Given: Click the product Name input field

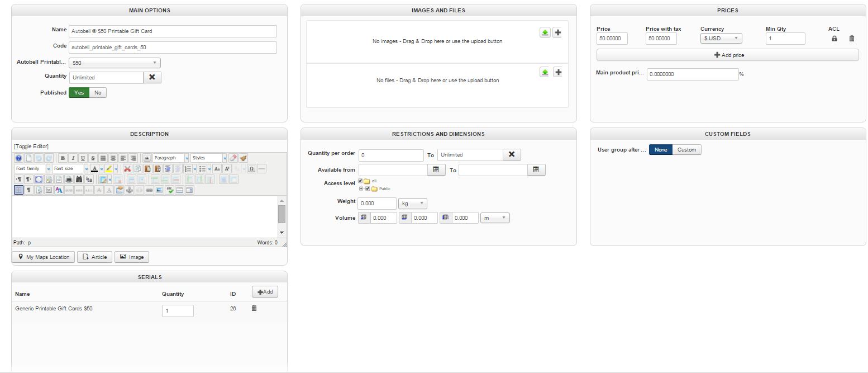Looking at the screenshot, I should point(173,31).
